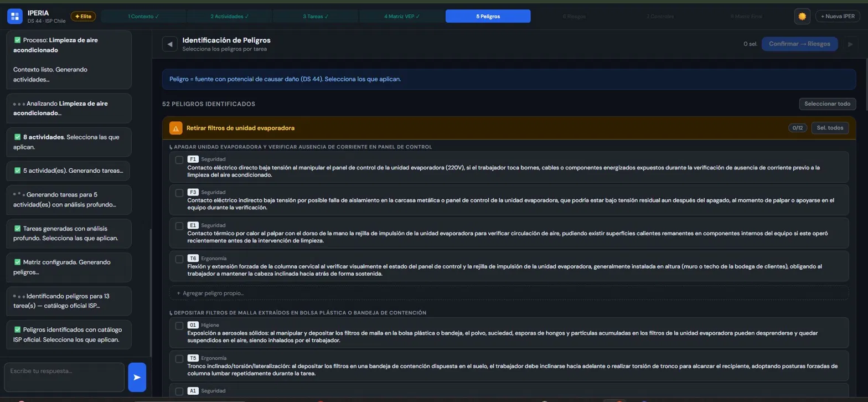Tick the A1 Seguridad hazard checkbox

click(x=179, y=391)
